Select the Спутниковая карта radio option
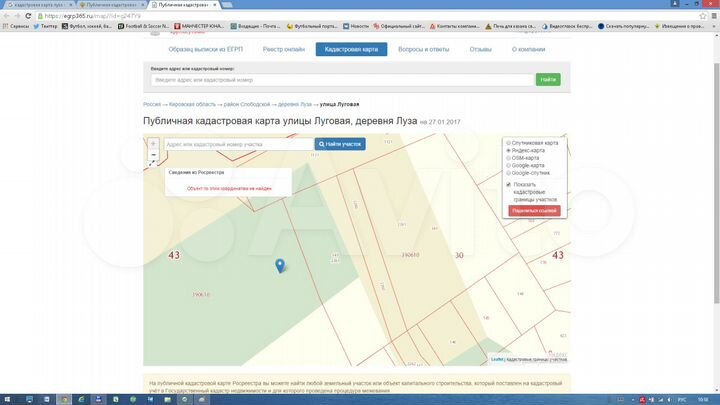Screen dimensions: 720x405 coord(508,143)
